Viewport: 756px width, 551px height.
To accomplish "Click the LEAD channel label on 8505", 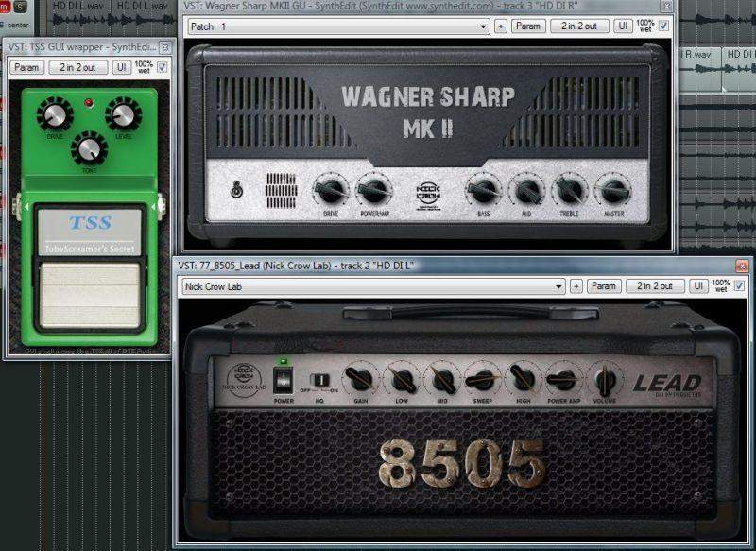I will pos(667,383).
